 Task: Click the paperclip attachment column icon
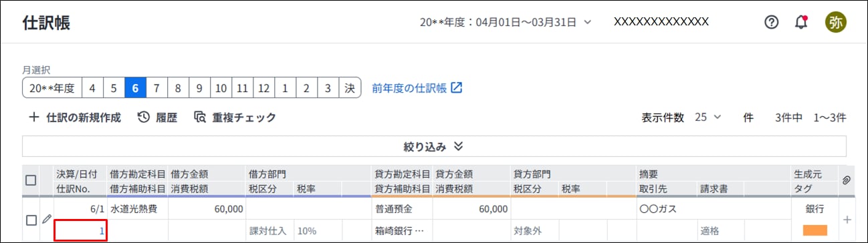click(846, 181)
